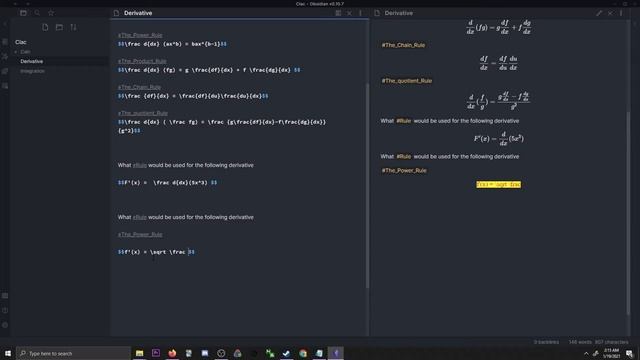Click the preview pane scrollbar

(628, 212)
